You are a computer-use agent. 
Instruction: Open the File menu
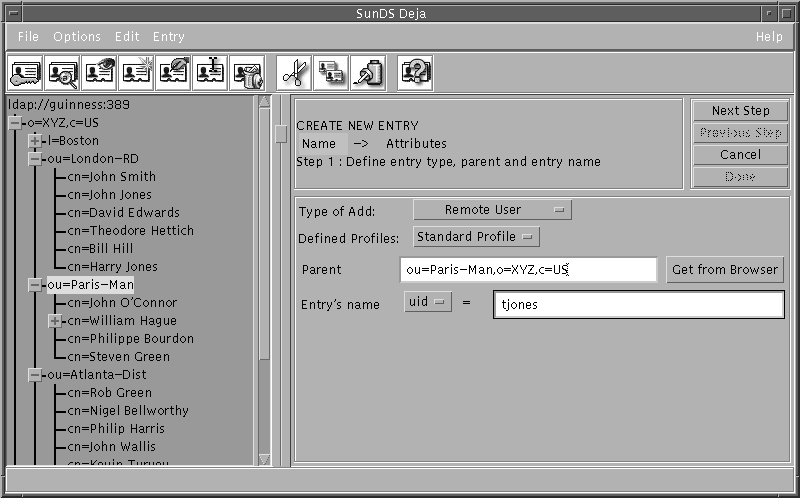(x=28, y=37)
